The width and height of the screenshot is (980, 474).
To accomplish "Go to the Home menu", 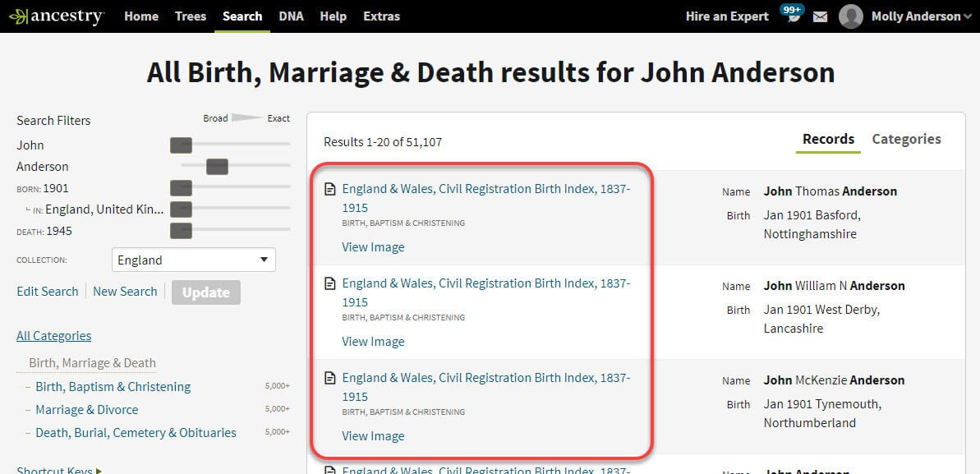I will coord(141,16).
